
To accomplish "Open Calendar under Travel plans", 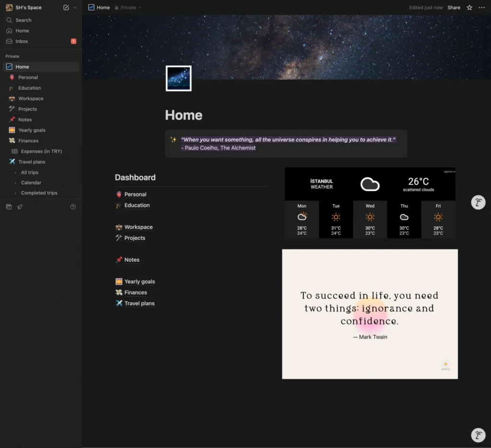I will [x=31, y=183].
